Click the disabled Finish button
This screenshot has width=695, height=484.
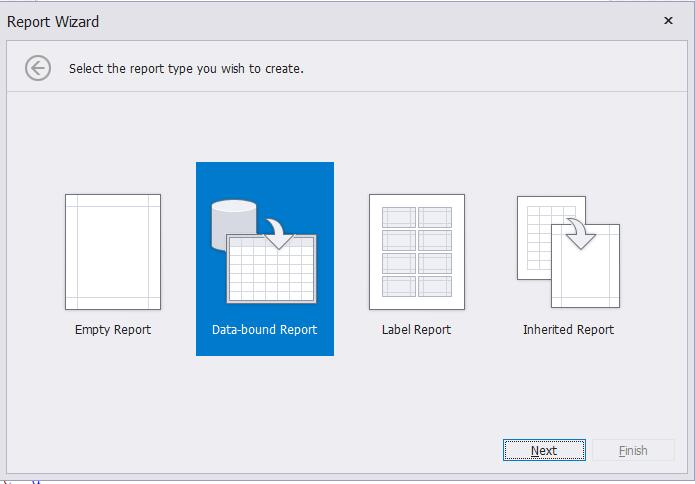click(633, 450)
